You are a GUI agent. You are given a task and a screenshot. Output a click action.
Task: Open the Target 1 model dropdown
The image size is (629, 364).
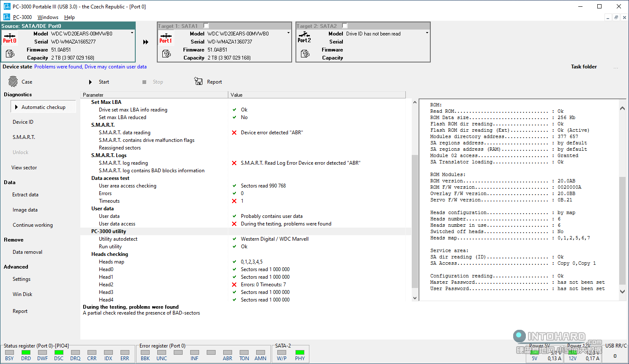click(x=288, y=33)
